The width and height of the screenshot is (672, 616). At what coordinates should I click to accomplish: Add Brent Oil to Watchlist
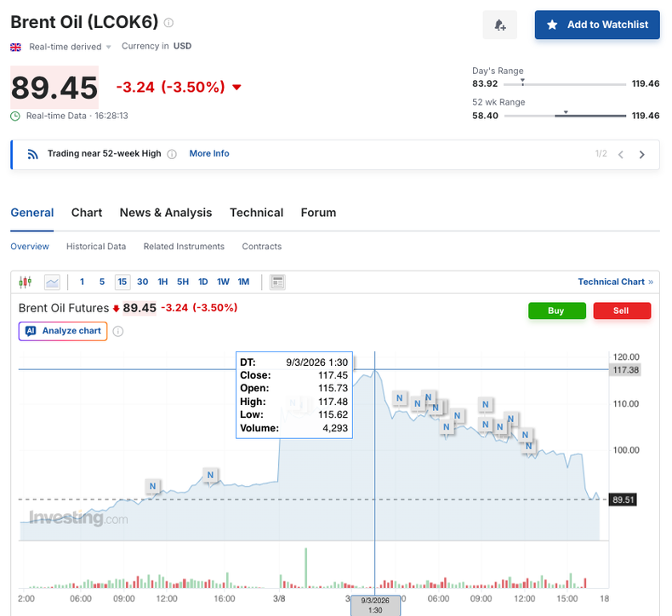pos(597,25)
